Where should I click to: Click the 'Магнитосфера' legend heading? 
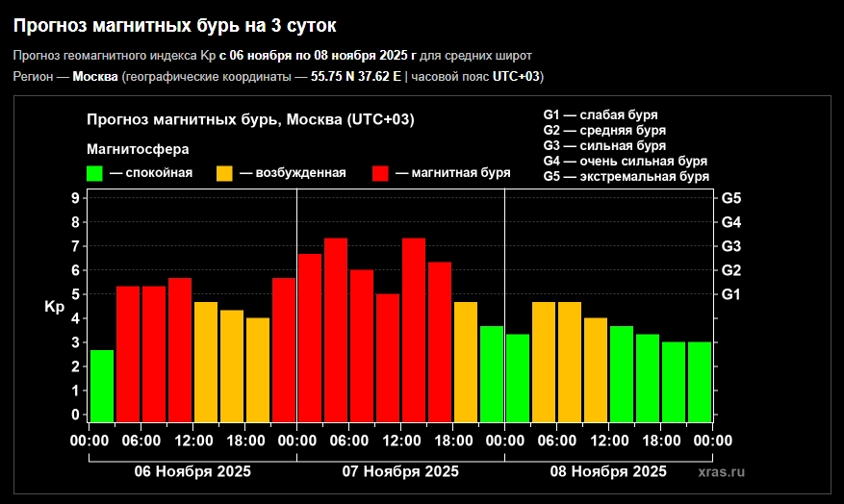click(x=138, y=149)
